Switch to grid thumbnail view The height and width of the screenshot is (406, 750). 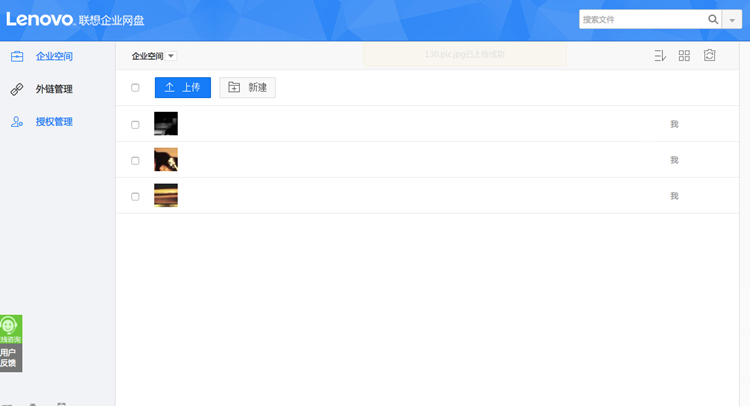pyautogui.click(x=684, y=55)
